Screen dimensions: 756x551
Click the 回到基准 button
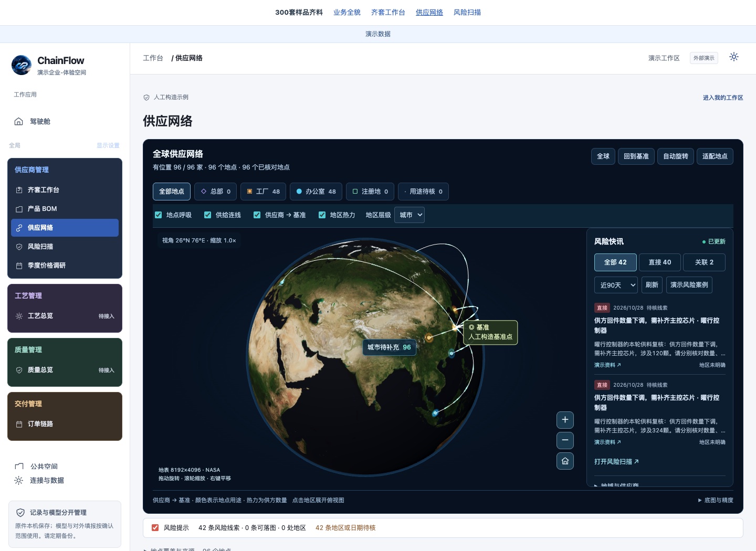point(636,156)
